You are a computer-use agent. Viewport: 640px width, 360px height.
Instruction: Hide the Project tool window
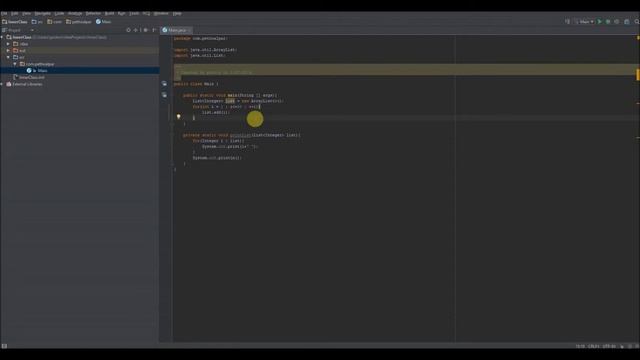pyautogui.click(x=154, y=30)
